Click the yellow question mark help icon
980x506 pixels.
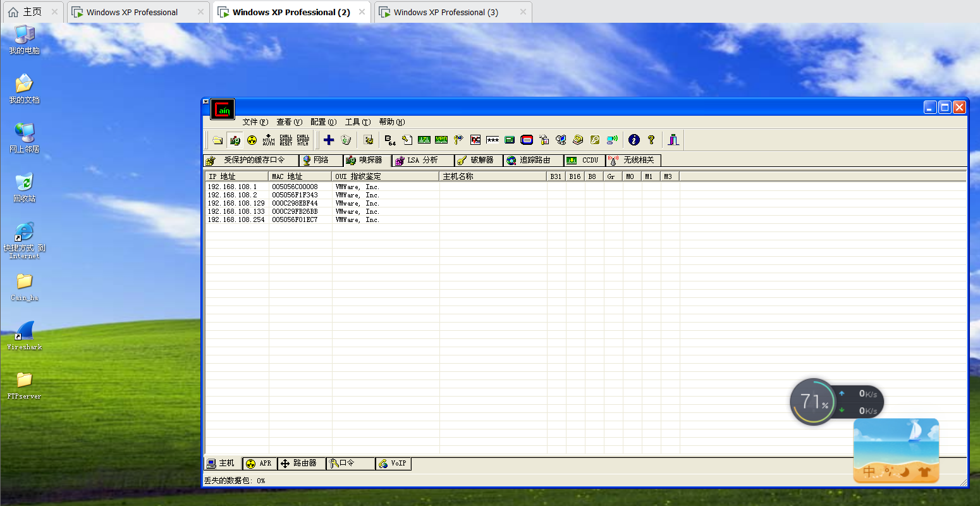[651, 140]
